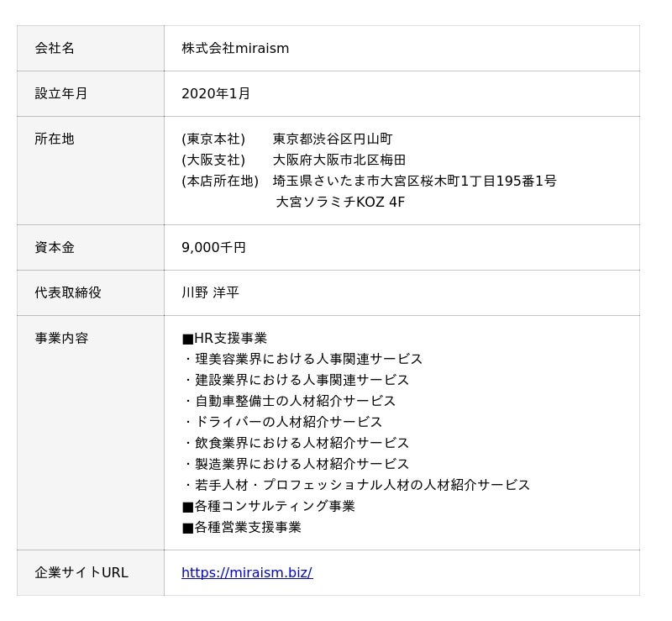Click the ドライバーの人材紹介サービス line

(283, 422)
